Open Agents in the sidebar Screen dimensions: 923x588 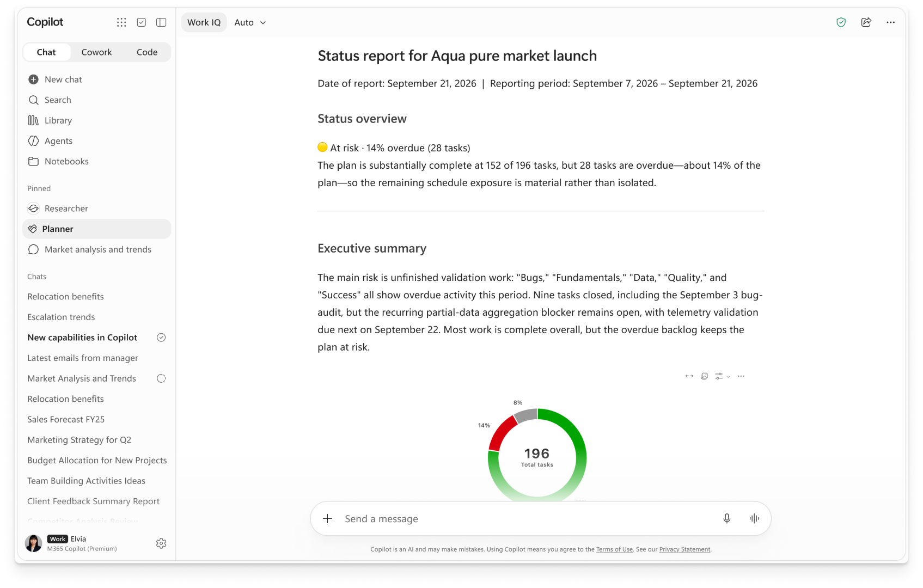pos(97,141)
